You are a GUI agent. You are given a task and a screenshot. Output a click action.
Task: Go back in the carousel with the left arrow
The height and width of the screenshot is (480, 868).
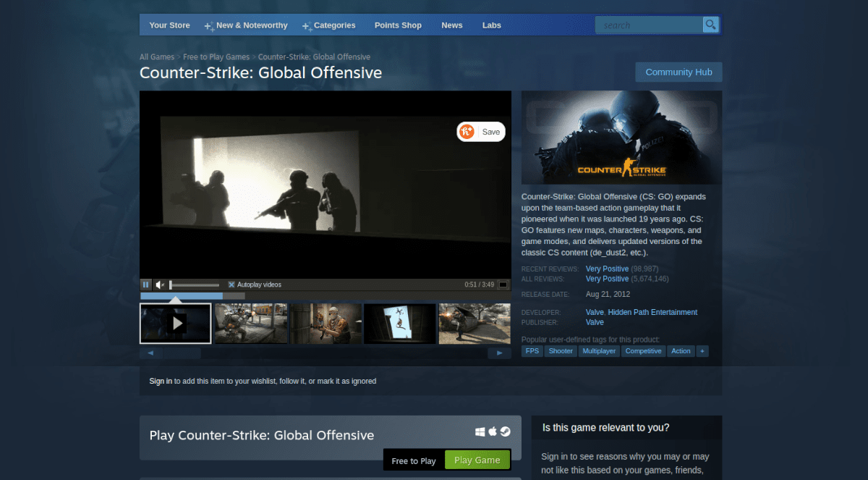click(150, 353)
